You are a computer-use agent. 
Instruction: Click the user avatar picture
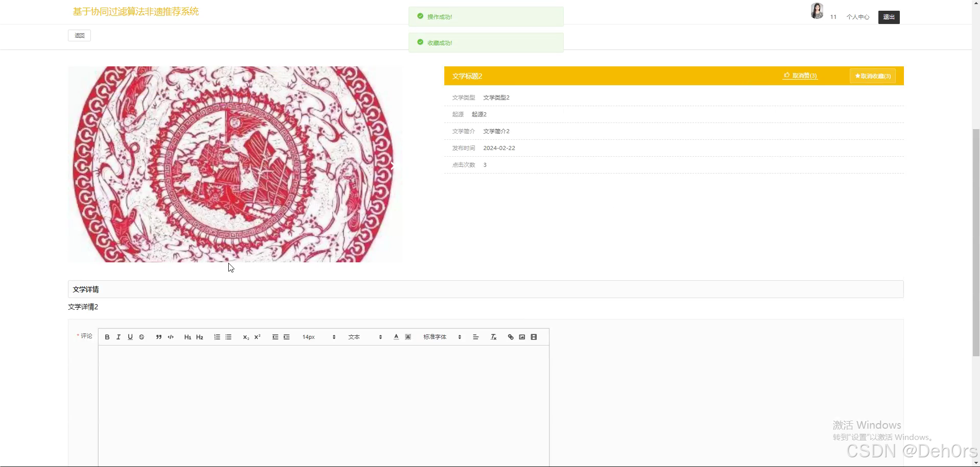[817, 11]
